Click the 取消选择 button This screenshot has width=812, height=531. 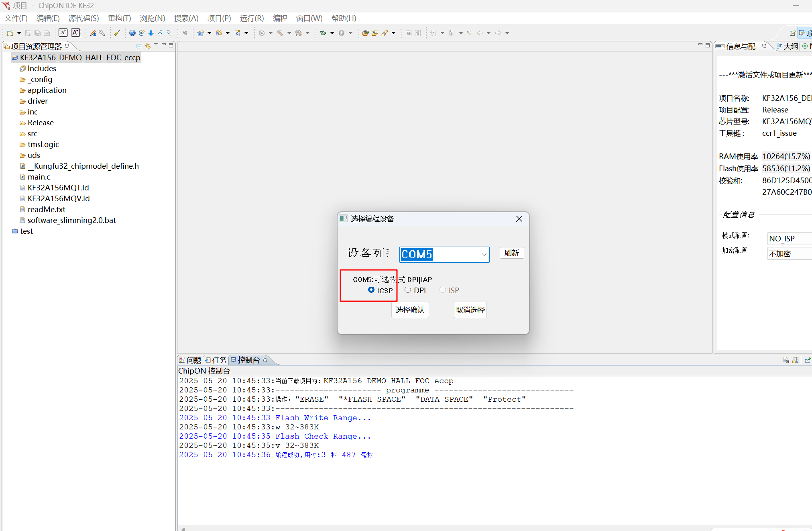[x=470, y=310]
